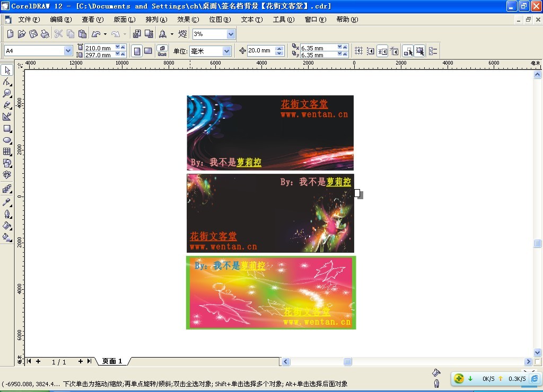Click the Options button on the property bar
Viewport: 543px width, 392px height.
[433, 51]
